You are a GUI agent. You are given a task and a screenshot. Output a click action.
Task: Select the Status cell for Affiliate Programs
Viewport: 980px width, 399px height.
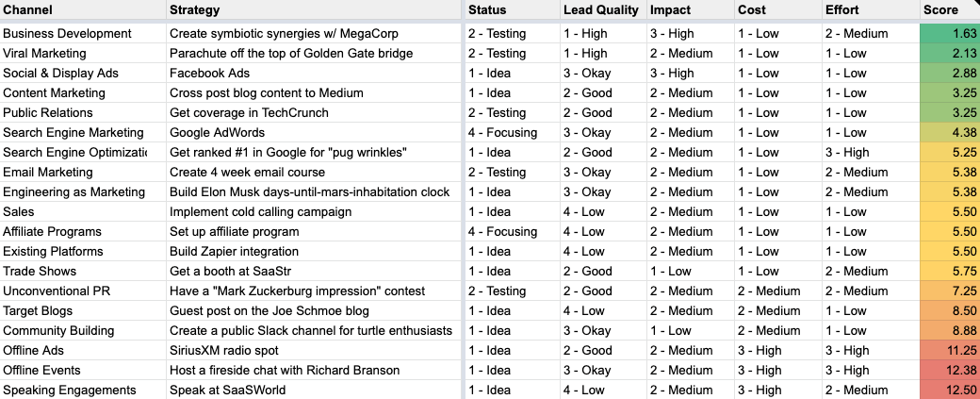(502, 231)
